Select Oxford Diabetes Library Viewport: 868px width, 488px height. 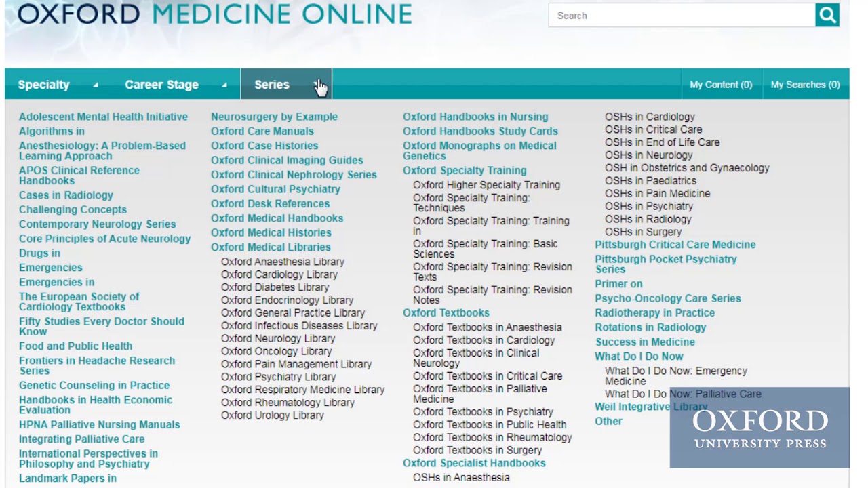pos(275,287)
